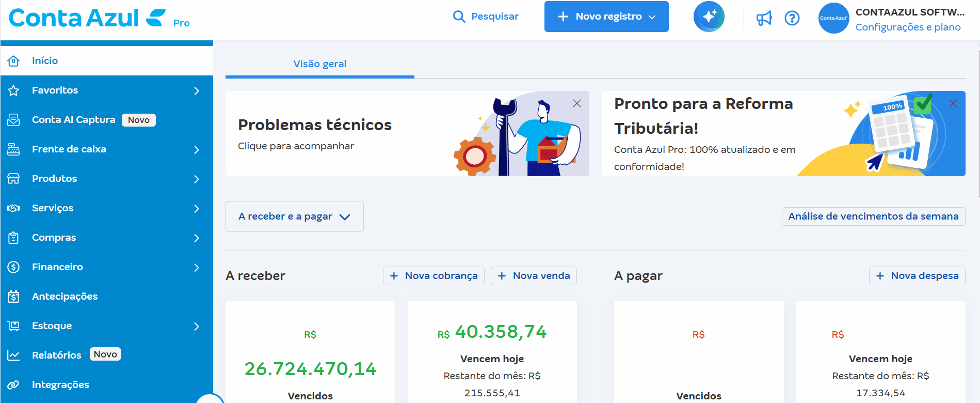The image size is (980, 403).
Task: Open the A receber e a pagar dropdown
Action: pyautogui.click(x=295, y=216)
